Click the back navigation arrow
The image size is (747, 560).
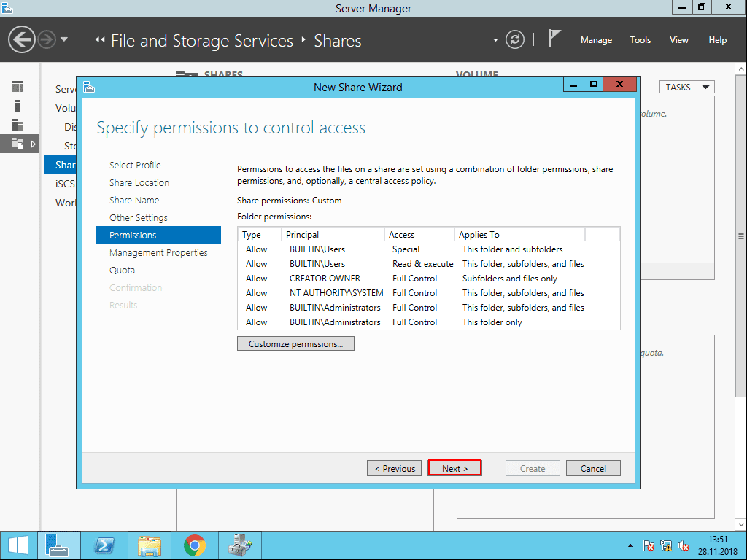(21, 38)
